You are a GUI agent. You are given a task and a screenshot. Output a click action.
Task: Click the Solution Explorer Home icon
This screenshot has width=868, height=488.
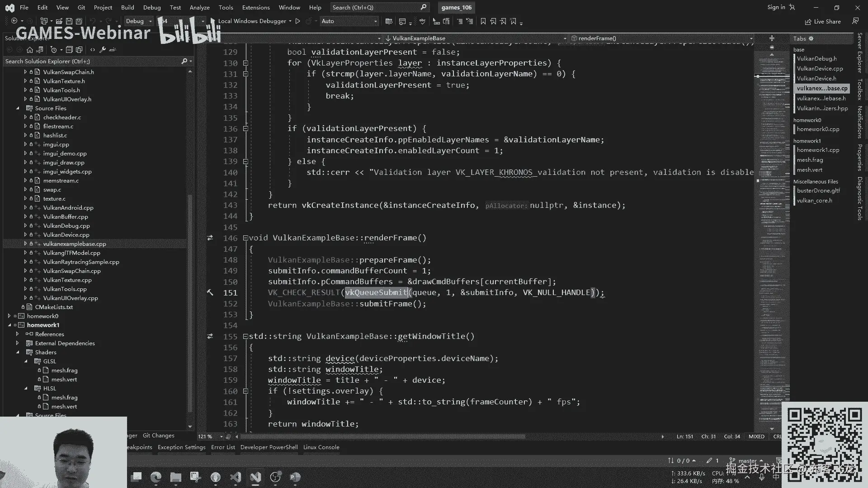click(30, 50)
